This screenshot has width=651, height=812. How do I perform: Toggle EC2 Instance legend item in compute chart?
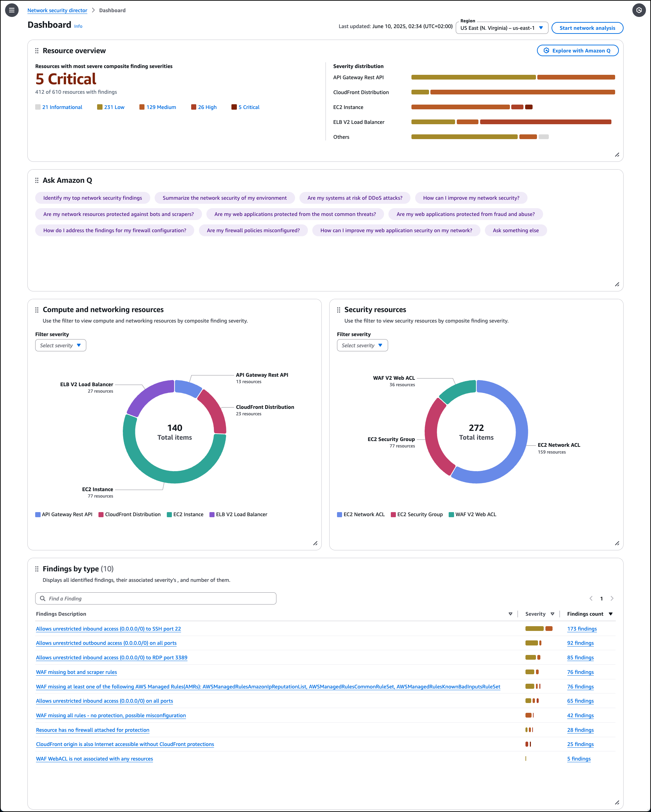tap(185, 514)
